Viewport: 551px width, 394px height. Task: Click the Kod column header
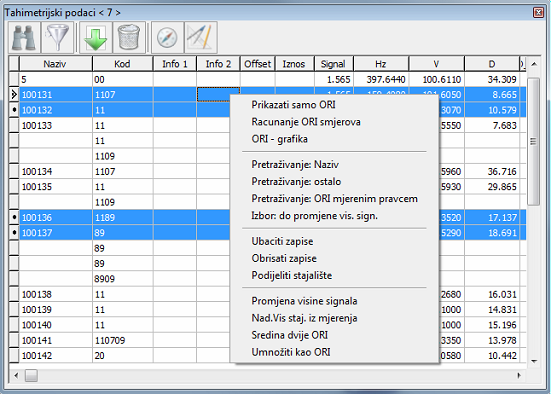(x=122, y=64)
